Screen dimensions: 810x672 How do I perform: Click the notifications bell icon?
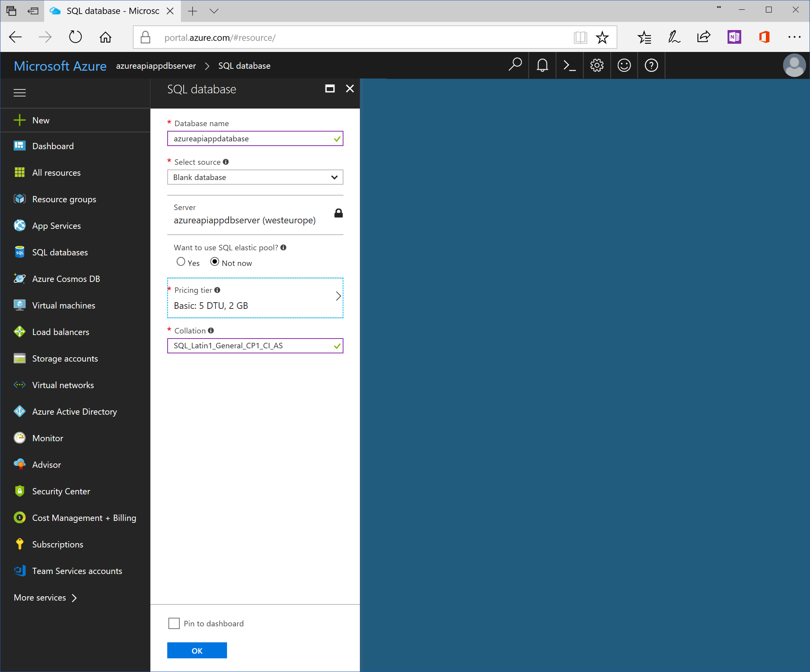coord(542,66)
